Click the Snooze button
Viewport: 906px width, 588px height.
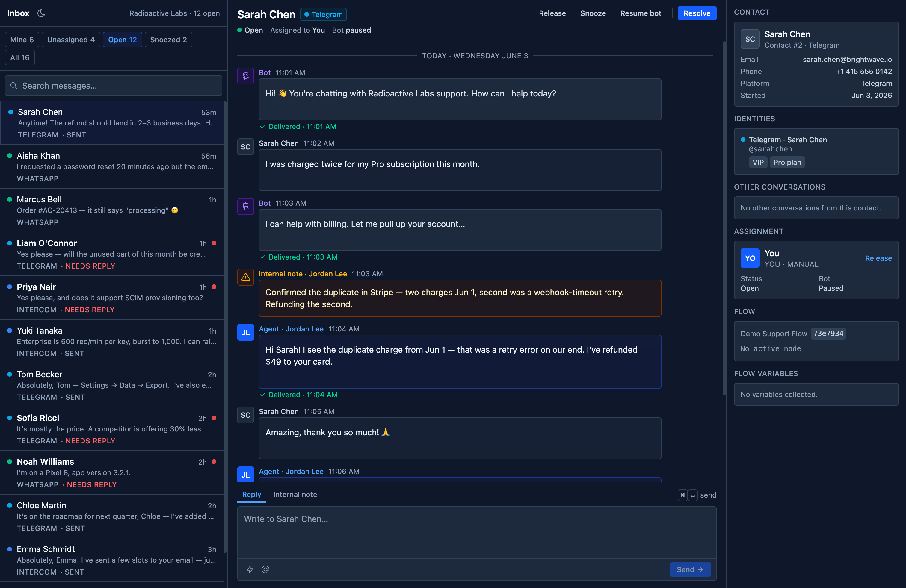tap(593, 13)
